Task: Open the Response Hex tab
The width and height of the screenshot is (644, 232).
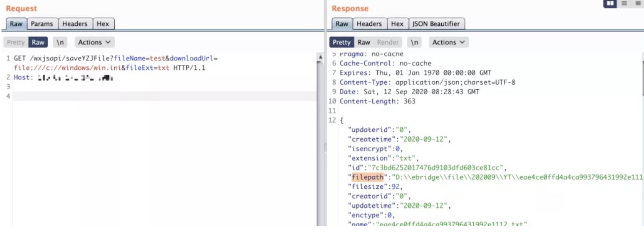Action: point(397,24)
